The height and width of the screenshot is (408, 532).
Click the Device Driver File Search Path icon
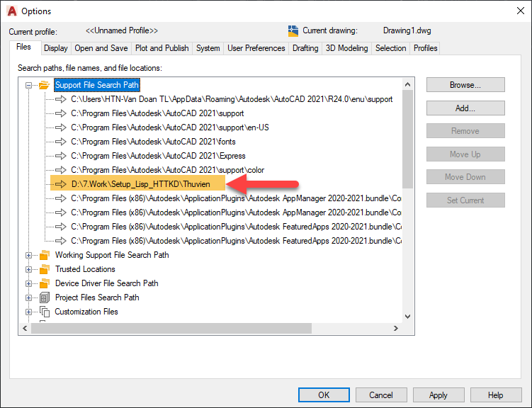[44, 283]
